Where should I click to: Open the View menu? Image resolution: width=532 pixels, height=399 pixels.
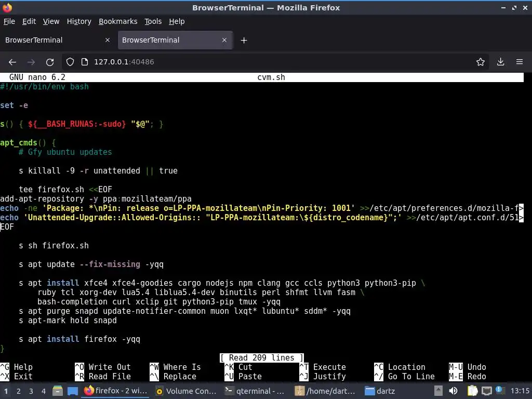point(51,21)
